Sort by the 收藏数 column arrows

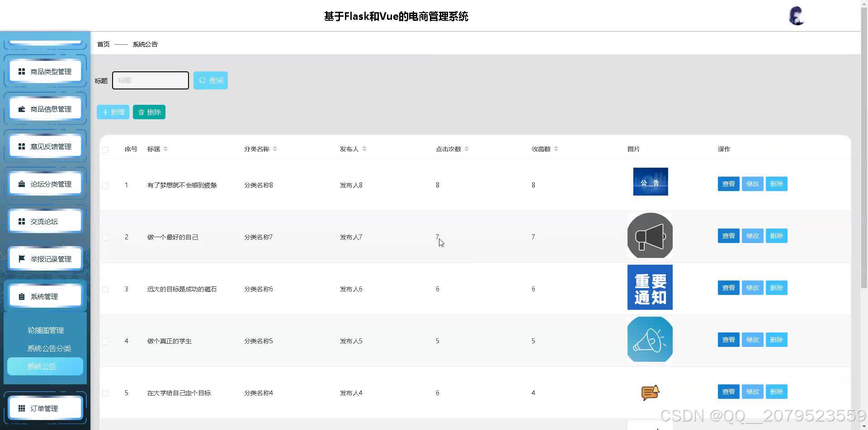click(556, 149)
